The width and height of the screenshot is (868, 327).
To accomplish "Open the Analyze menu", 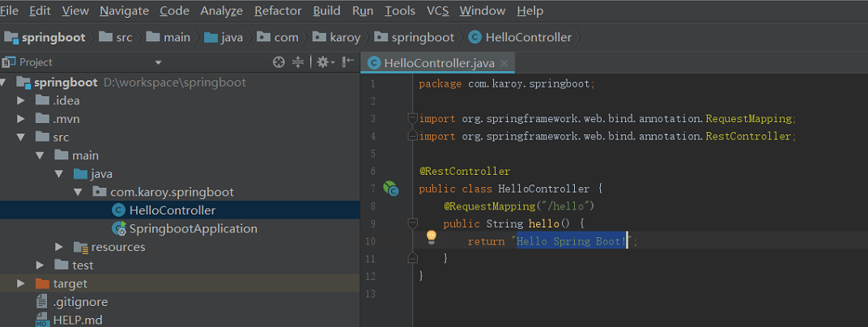I will (221, 11).
